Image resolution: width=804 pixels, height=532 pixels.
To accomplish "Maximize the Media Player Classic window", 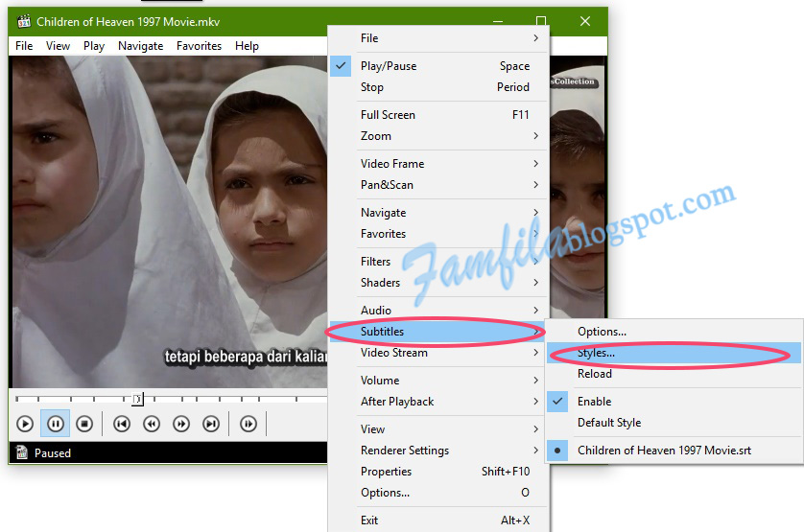I will pyautogui.click(x=541, y=21).
